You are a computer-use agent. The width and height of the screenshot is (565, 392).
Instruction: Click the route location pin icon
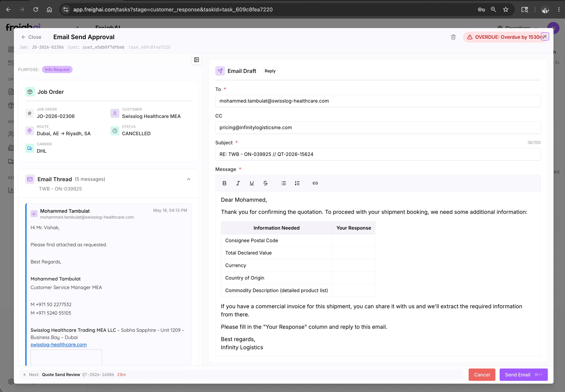29,131
